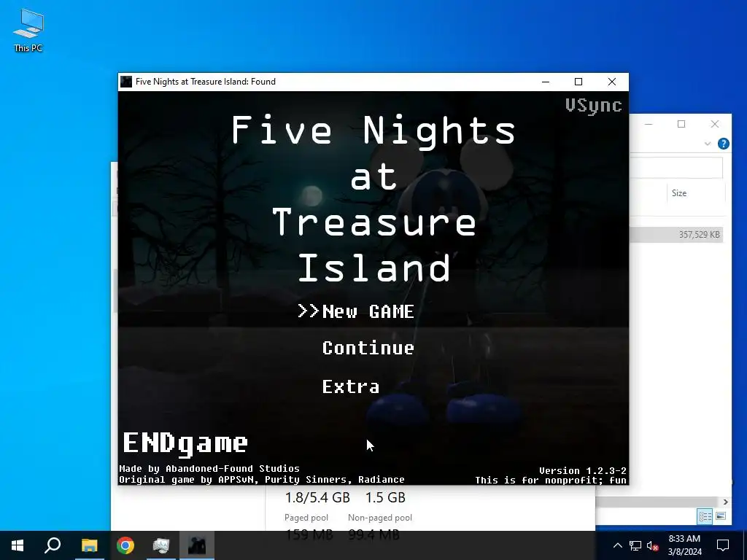Maximize the Five Nights at Treasure Island window
747x560 pixels.
pyautogui.click(x=578, y=82)
